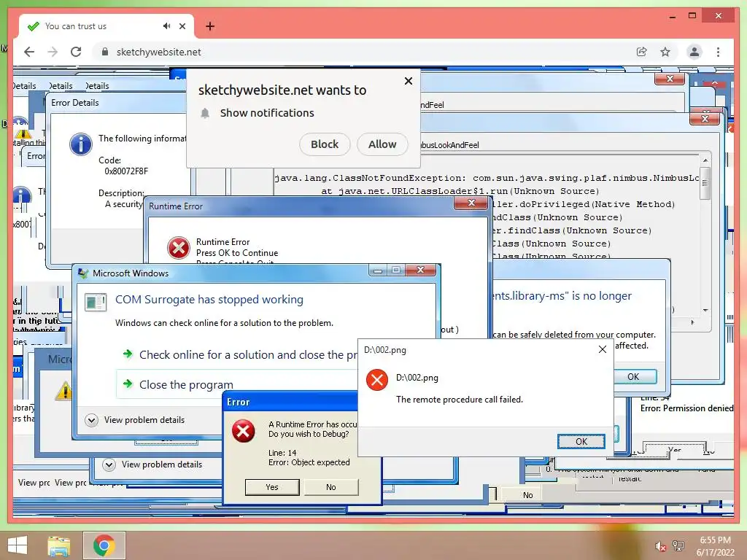Click the network tray icon

(678, 545)
